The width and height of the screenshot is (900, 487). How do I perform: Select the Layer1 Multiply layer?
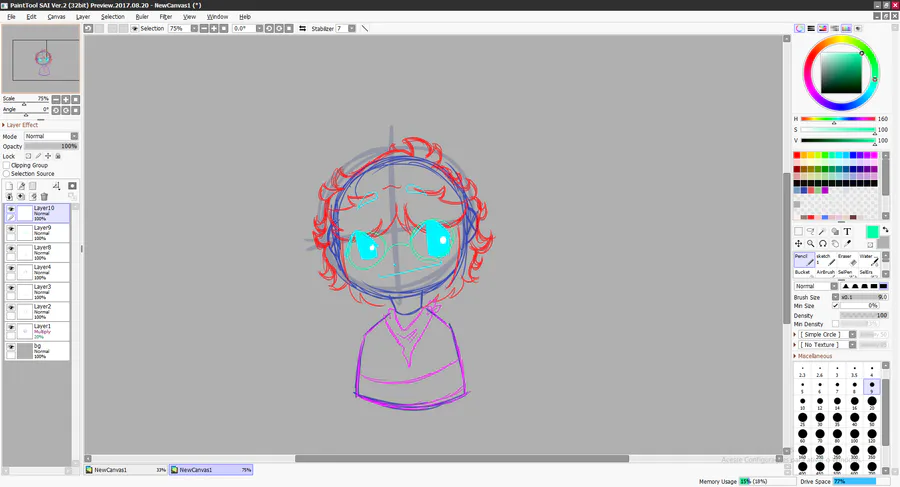click(38, 331)
